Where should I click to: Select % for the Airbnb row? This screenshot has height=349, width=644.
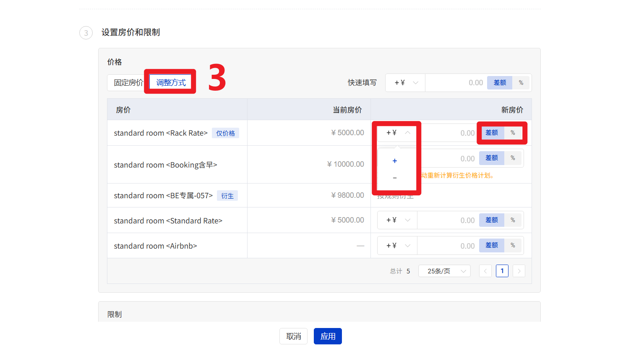tap(513, 245)
